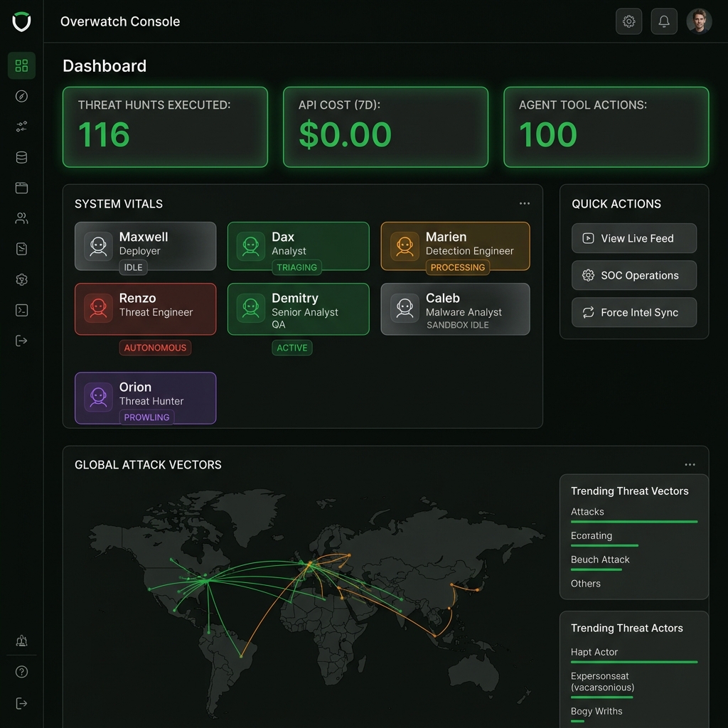
Task: Click Maxwell's agent avatar icon
Action: [98, 246]
